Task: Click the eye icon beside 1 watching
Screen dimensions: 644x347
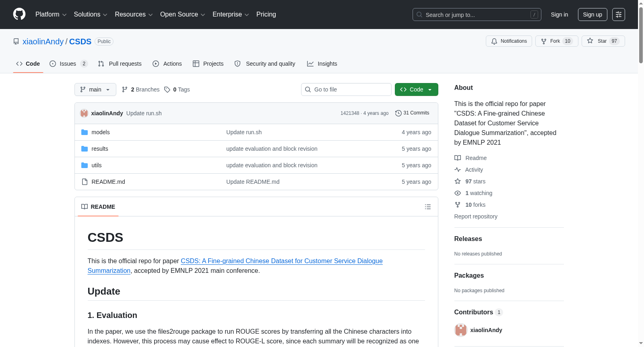Action: [458, 193]
